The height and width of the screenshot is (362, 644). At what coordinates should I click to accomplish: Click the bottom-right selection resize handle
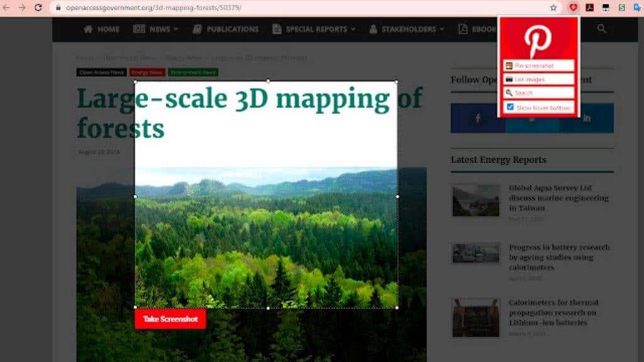(x=397, y=307)
